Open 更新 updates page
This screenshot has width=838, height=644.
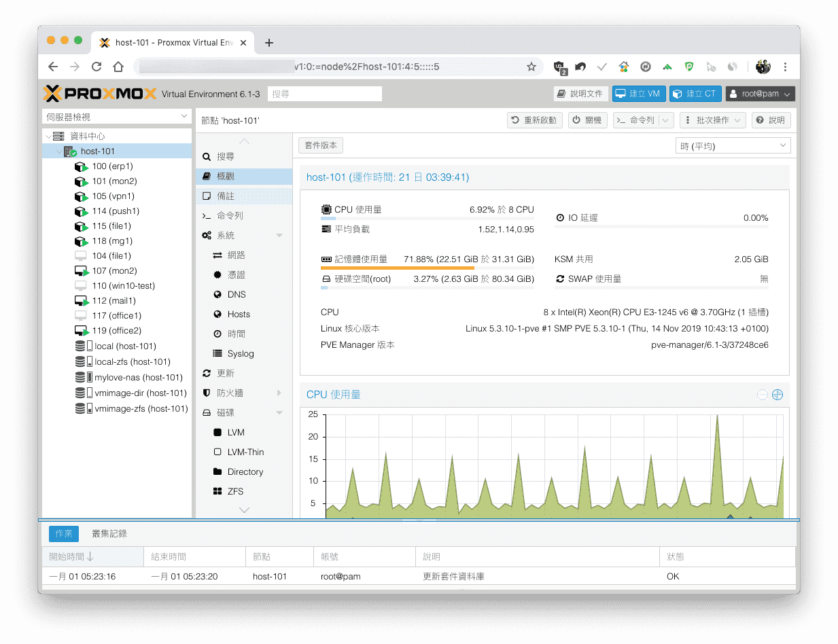tap(244, 373)
